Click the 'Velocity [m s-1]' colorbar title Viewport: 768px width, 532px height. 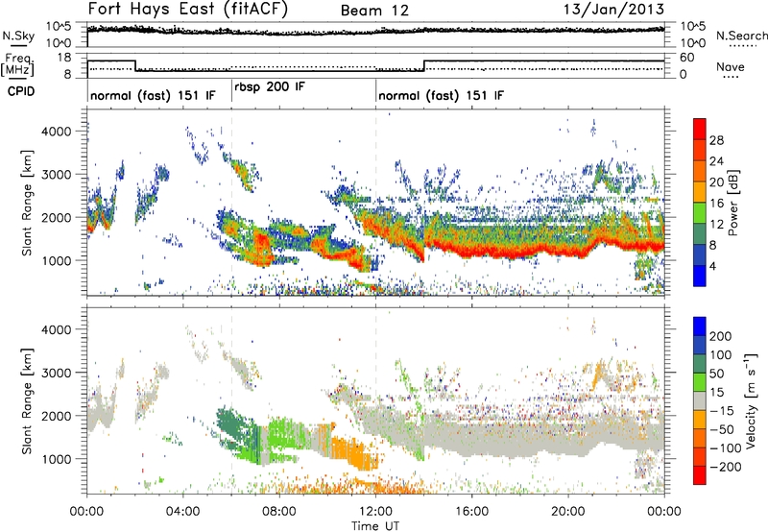[x=751, y=400]
